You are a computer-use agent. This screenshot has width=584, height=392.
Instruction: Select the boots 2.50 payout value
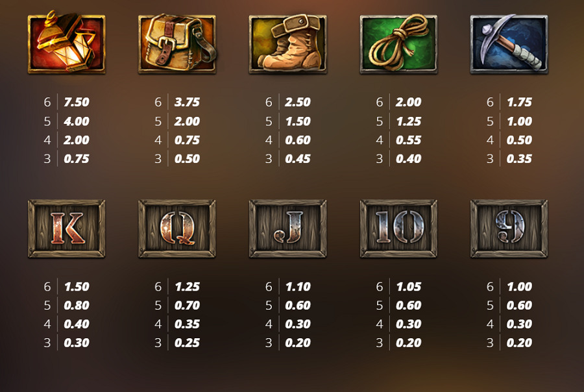coord(298,102)
